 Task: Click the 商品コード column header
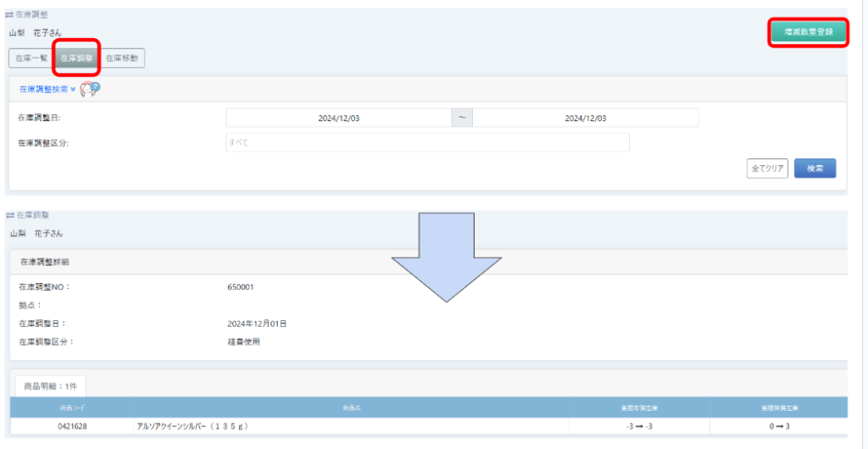click(x=72, y=407)
